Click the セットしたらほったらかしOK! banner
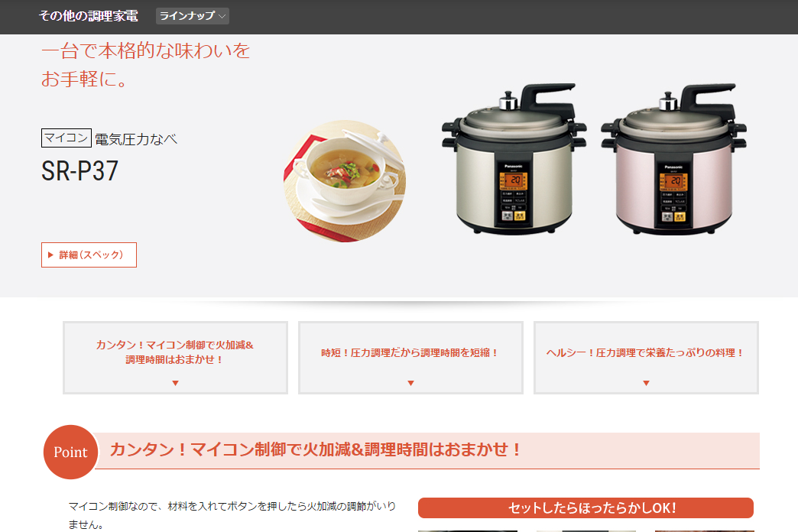Viewport: 798px width, 532px height. click(586, 508)
